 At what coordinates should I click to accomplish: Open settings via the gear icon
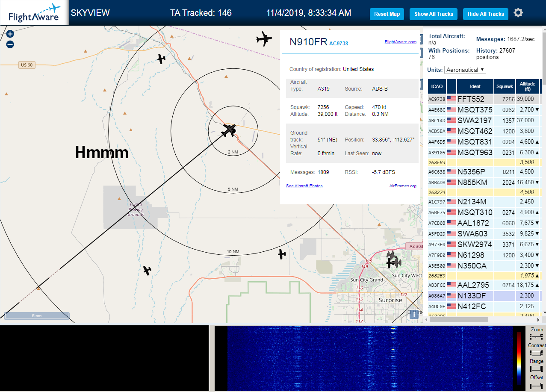pos(518,13)
